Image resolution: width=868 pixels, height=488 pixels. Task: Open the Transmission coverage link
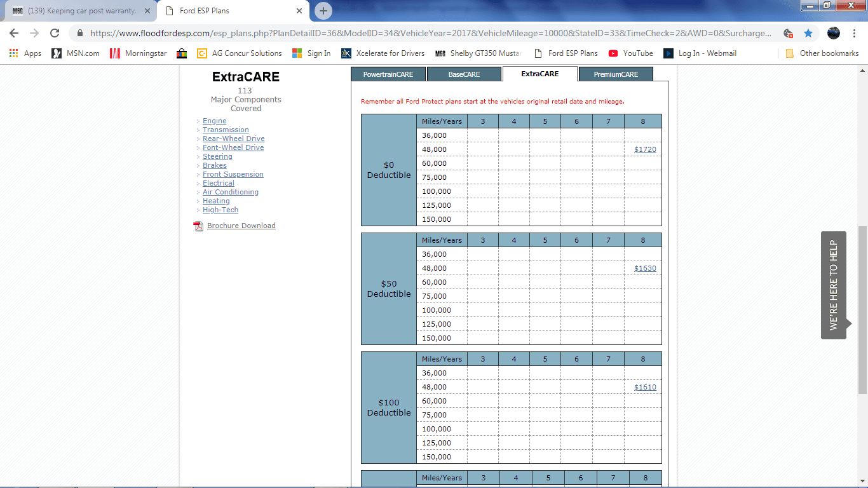[x=226, y=130]
